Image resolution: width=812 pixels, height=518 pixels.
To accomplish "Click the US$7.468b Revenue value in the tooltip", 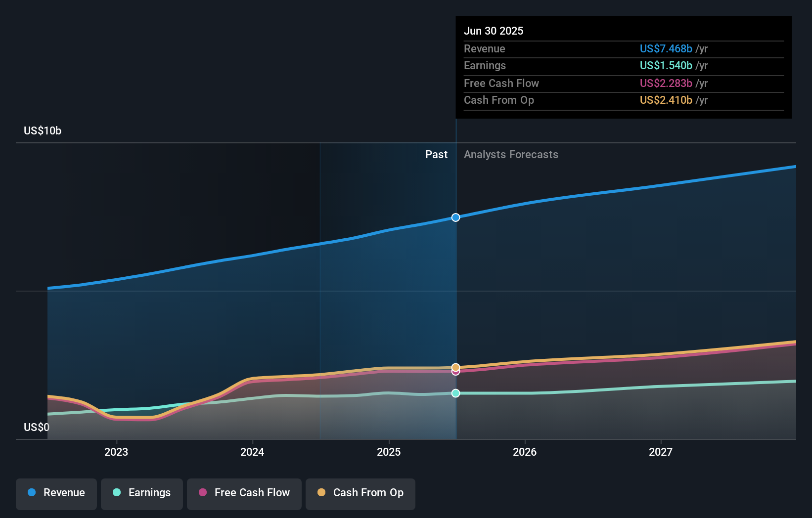I will (x=666, y=49).
